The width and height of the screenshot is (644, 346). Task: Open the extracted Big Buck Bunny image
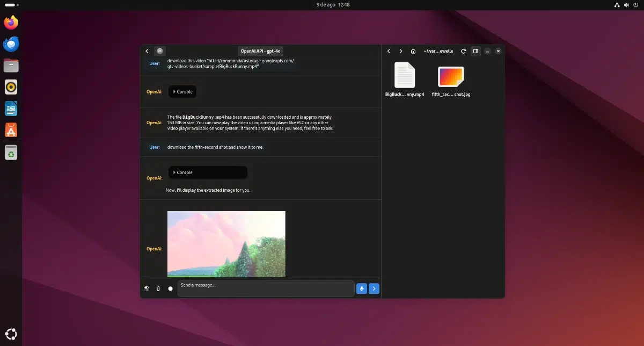(x=226, y=244)
